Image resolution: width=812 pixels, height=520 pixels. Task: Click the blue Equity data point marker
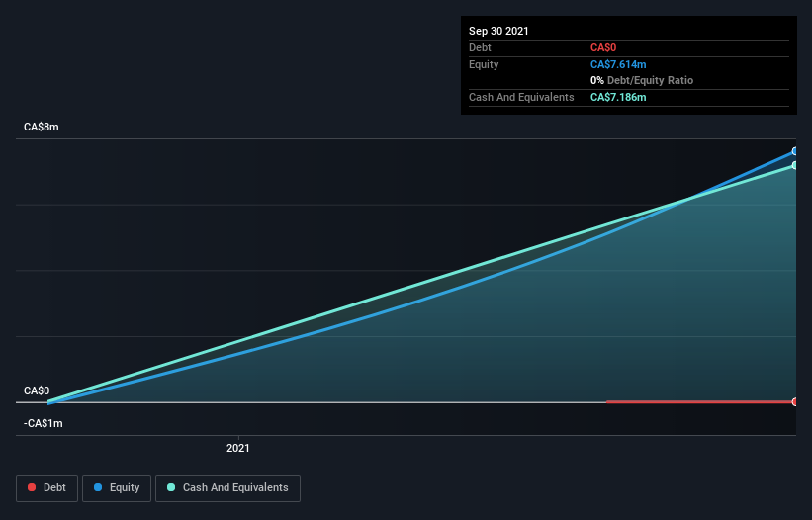pos(794,151)
